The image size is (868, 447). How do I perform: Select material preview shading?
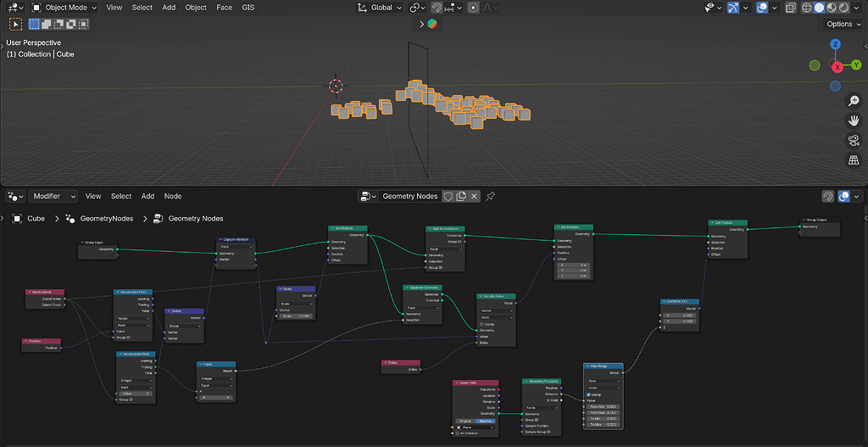(832, 8)
